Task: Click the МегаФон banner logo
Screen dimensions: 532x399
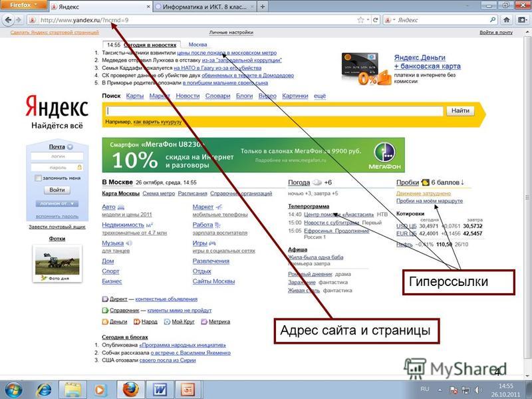Action: pos(384,156)
